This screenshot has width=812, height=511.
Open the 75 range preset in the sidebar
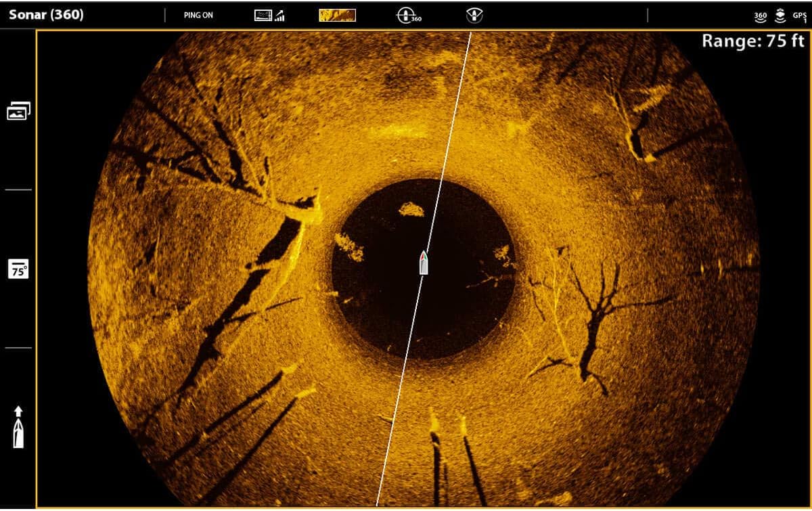pyautogui.click(x=18, y=269)
